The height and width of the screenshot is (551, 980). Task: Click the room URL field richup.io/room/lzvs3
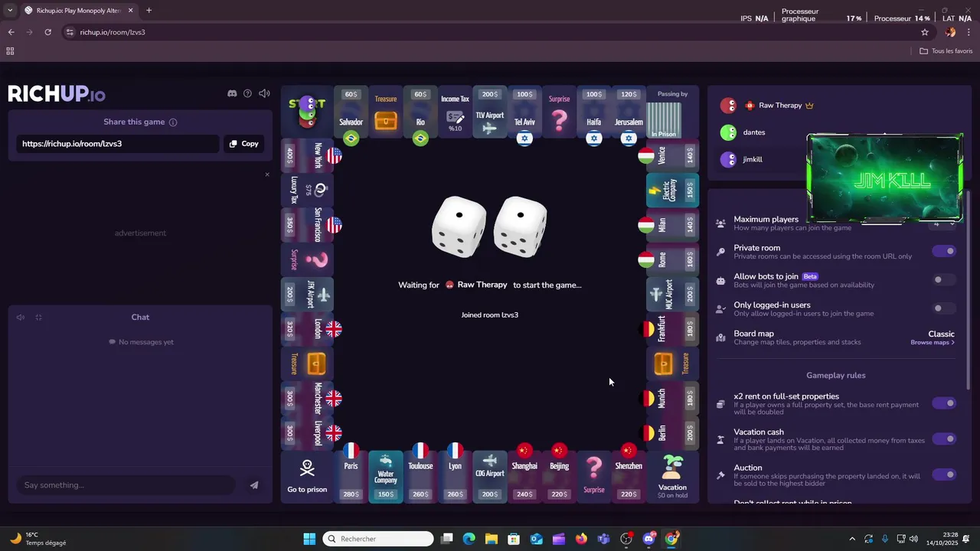118,144
